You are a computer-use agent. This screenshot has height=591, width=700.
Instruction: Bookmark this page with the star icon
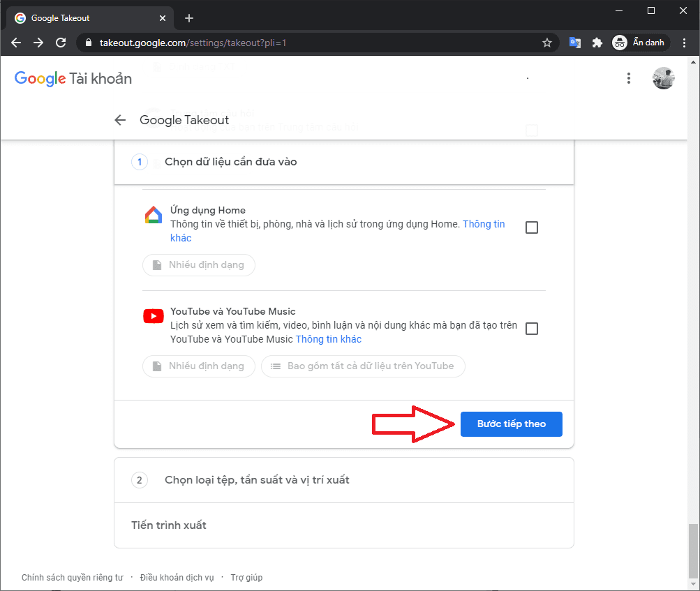pyautogui.click(x=547, y=43)
